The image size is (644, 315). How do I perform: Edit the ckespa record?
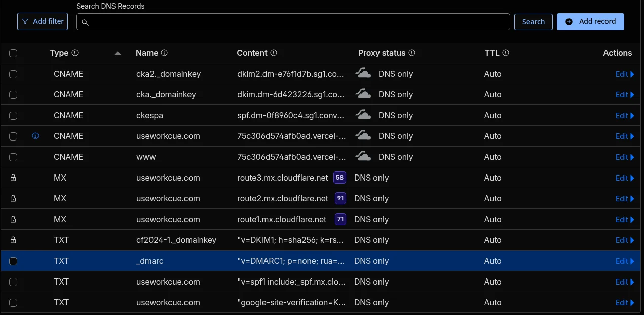(625, 116)
